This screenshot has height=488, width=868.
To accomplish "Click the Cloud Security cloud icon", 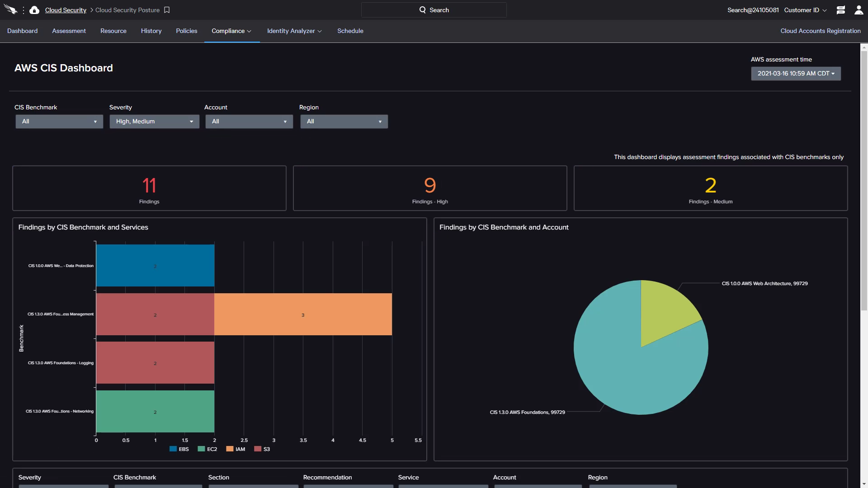I will [x=34, y=10].
